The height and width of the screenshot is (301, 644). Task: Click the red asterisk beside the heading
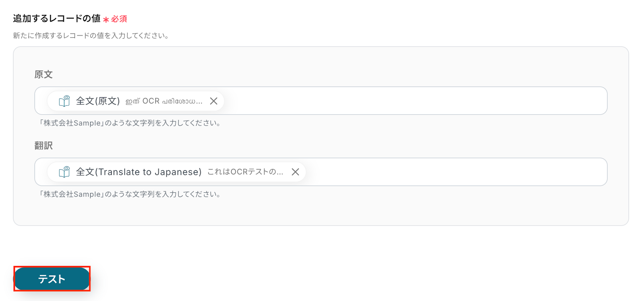[x=106, y=20]
